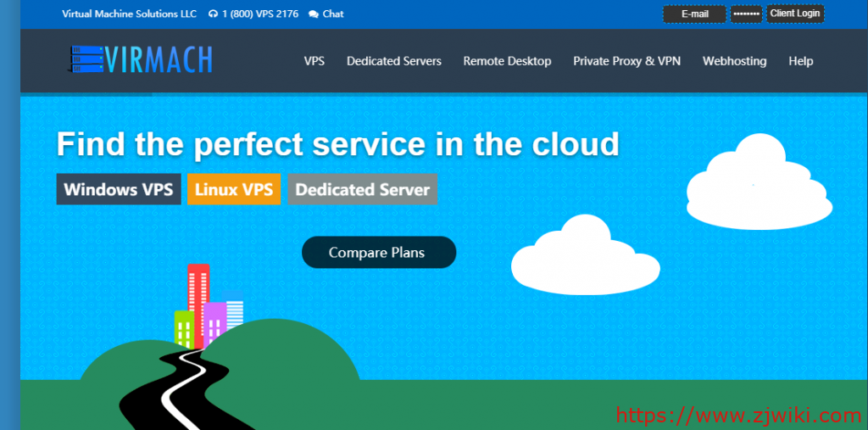
Task: Go to the Remote Desktop menu
Action: (x=507, y=61)
